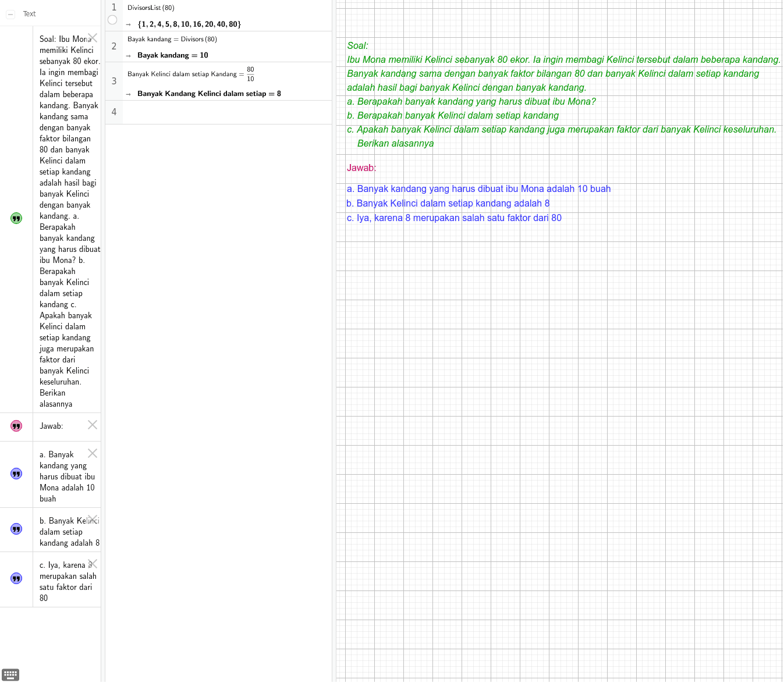Hide the pink Jawab text object
Image resolution: width=784 pixels, height=683 pixels.
pos(16,426)
